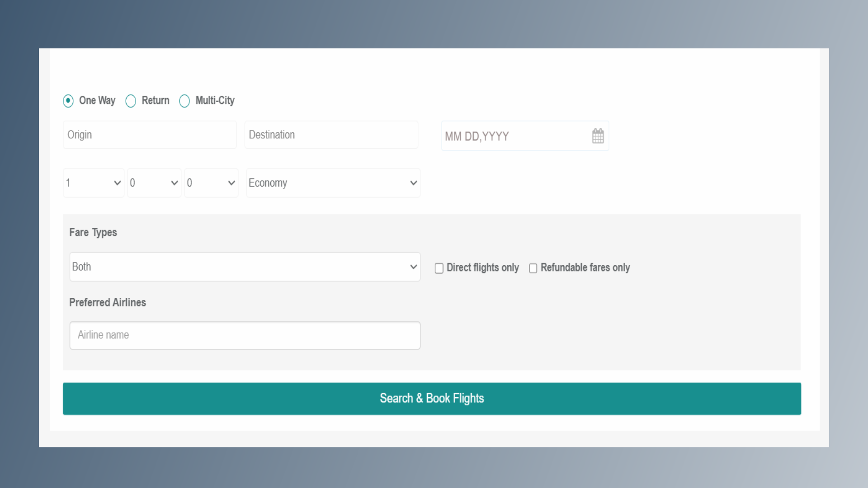Viewport: 868px width, 488px height.
Task: Select the Multi-City radio button
Action: click(x=184, y=101)
